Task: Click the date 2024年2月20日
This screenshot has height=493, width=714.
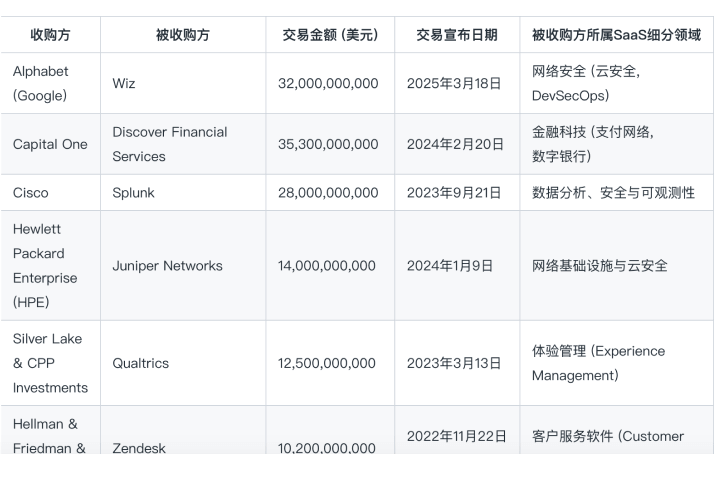Action: [455, 144]
